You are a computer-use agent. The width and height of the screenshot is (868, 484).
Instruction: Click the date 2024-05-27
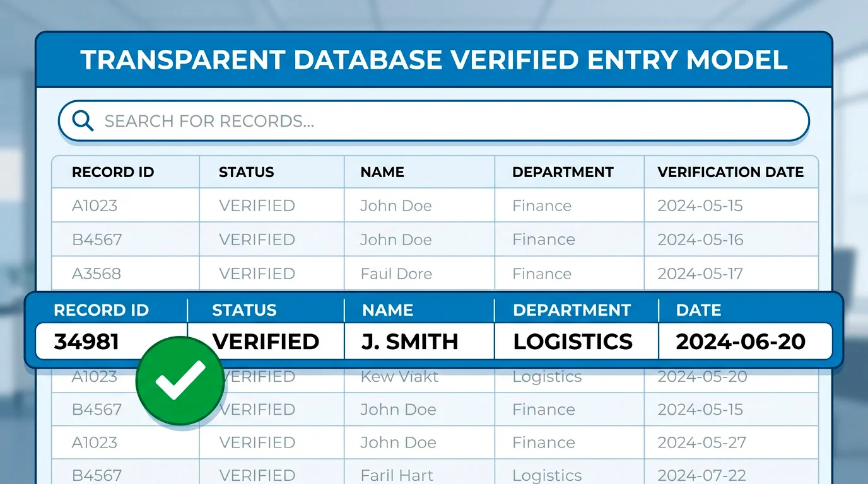[701, 442]
